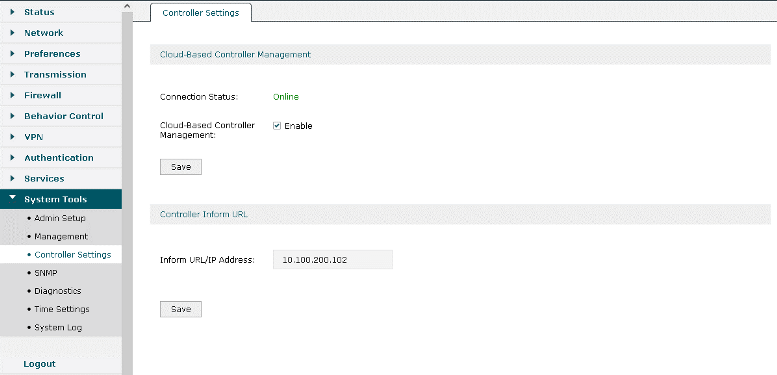Expand Behavior Control arrow icon
777x375 pixels.
tap(13, 116)
